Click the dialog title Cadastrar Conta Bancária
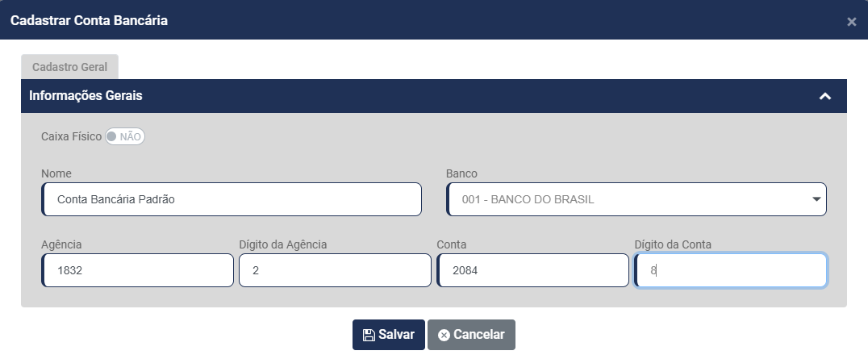This screenshot has height=359, width=868. [89, 21]
